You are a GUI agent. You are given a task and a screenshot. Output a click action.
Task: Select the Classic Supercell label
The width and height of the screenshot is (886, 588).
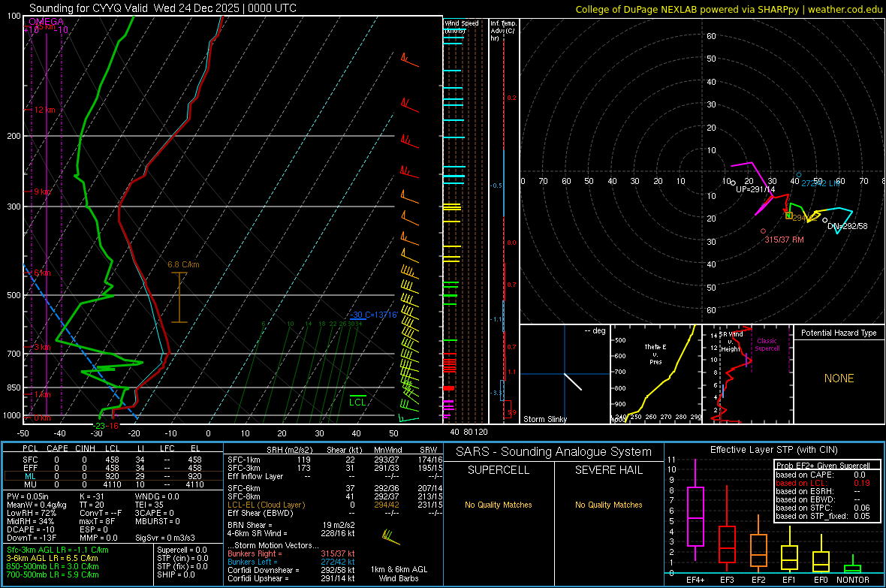point(767,345)
